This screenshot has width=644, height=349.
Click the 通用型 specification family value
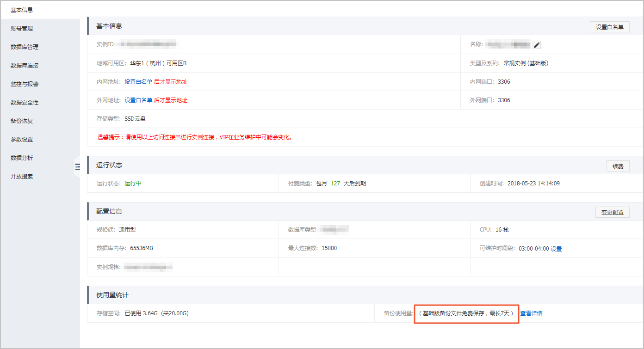pyautogui.click(x=127, y=230)
